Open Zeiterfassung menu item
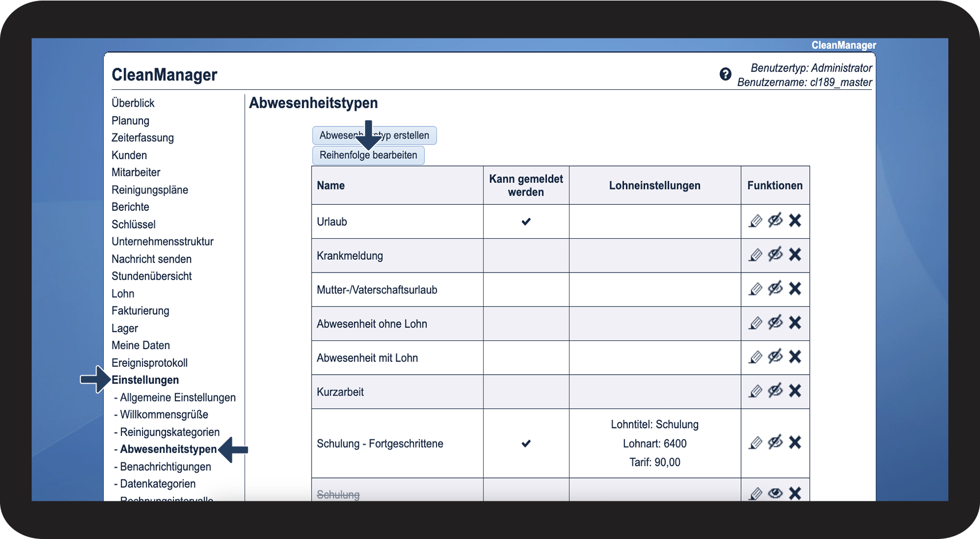The width and height of the screenshot is (980, 539). click(x=143, y=138)
